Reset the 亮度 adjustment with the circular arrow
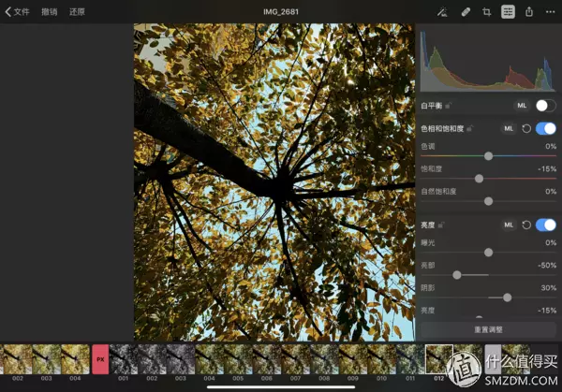 (x=526, y=225)
